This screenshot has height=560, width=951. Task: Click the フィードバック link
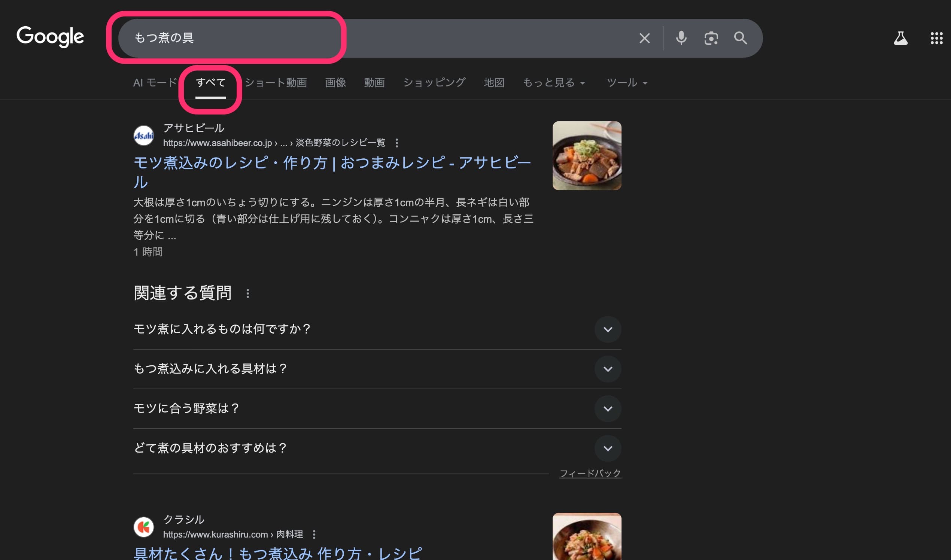pyautogui.click(x=590, y=473)
